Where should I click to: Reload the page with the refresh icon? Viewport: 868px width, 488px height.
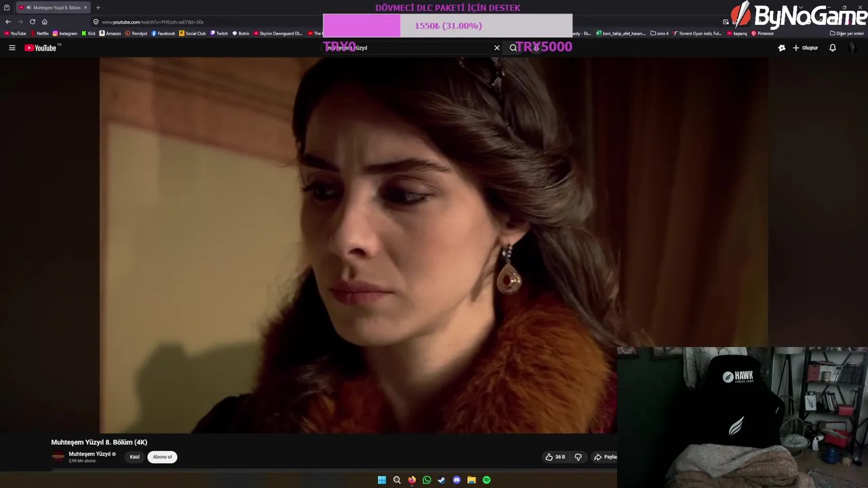(32, 22)
